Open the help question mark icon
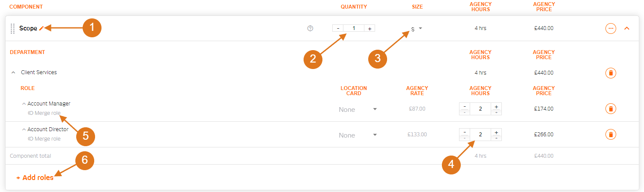The height and width of the screenshot is (192, 644). point(310,28)
